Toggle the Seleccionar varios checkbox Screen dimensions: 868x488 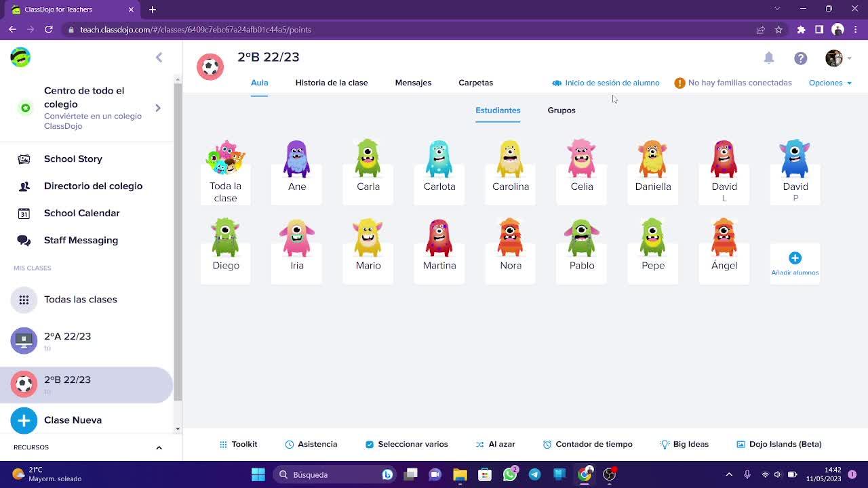click(x=370, y=445)
